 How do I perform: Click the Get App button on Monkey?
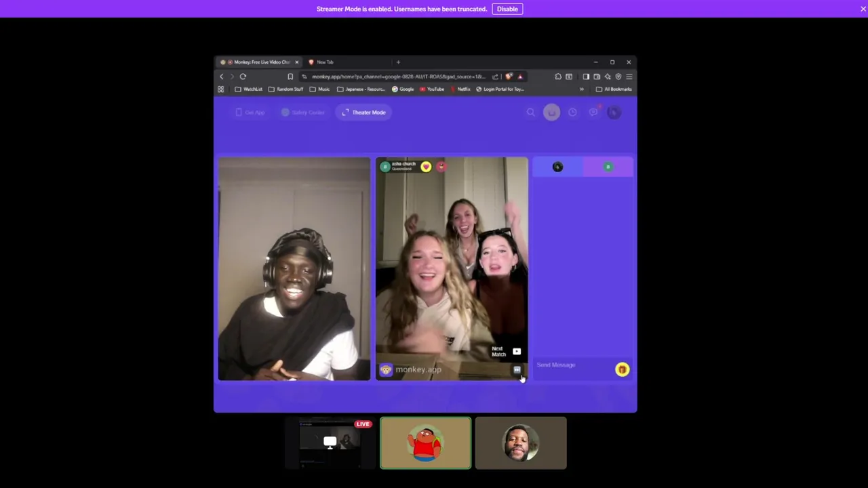[250, 113]
